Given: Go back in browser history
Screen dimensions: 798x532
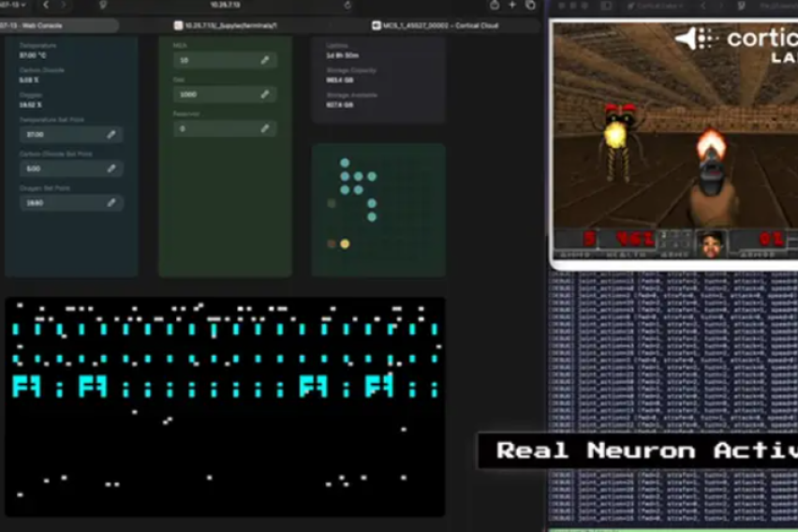Looking at the screenshot, I should point(45,5).
